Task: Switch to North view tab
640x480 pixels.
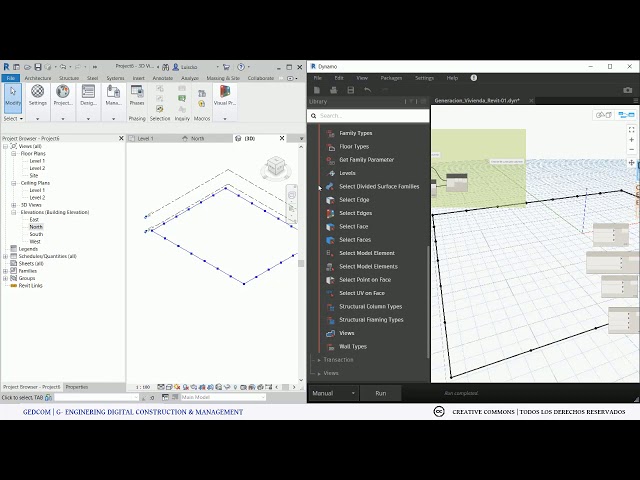Action: 198,139
